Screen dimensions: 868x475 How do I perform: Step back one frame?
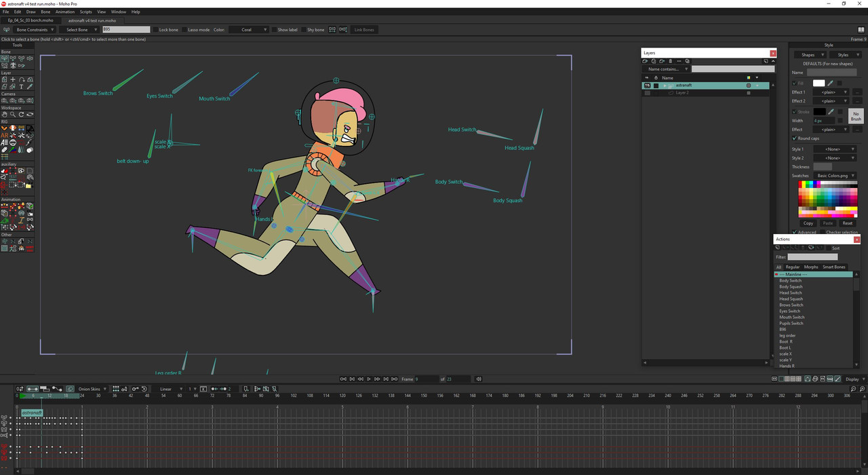(x=360, y=379)
